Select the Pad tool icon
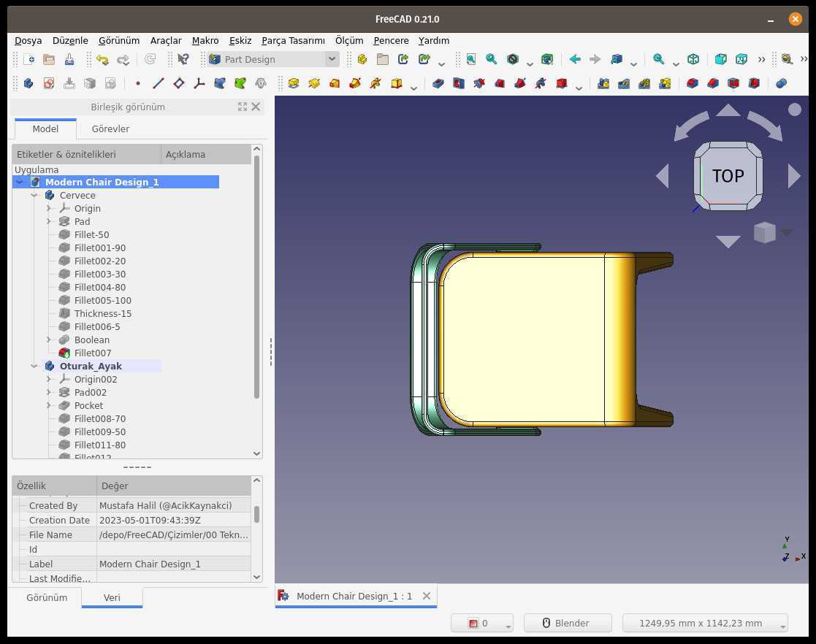This screenshot has width=816, height=644. click(x=294, y=83)
